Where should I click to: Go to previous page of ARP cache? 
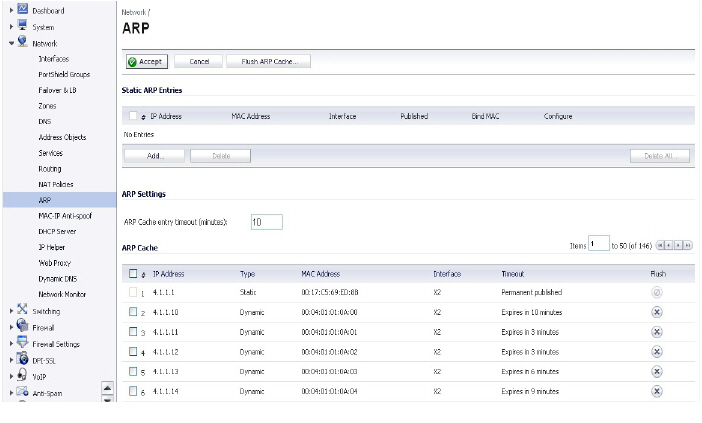click(x=669, y=245)
